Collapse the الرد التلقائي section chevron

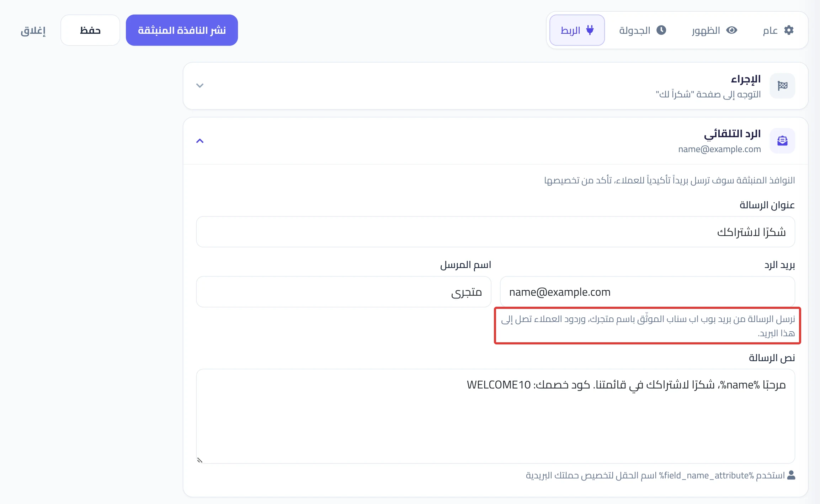200,141
